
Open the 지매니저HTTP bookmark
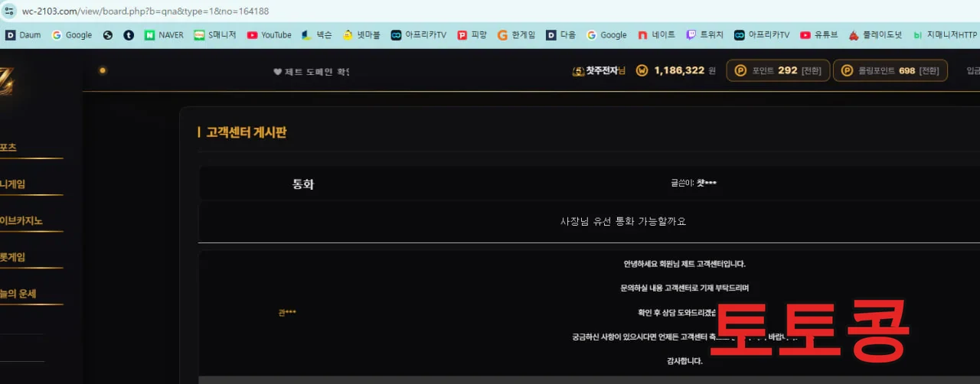946,34
